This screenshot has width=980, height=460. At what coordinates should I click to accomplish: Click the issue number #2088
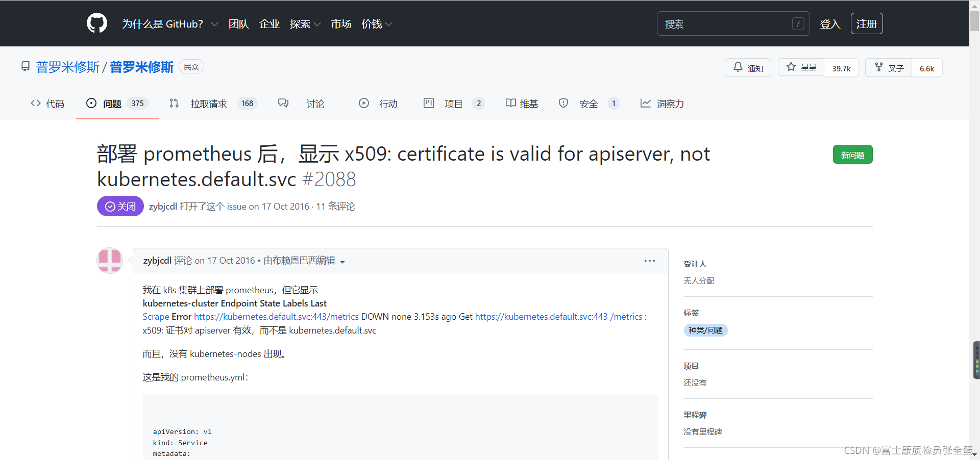(329, 180)
